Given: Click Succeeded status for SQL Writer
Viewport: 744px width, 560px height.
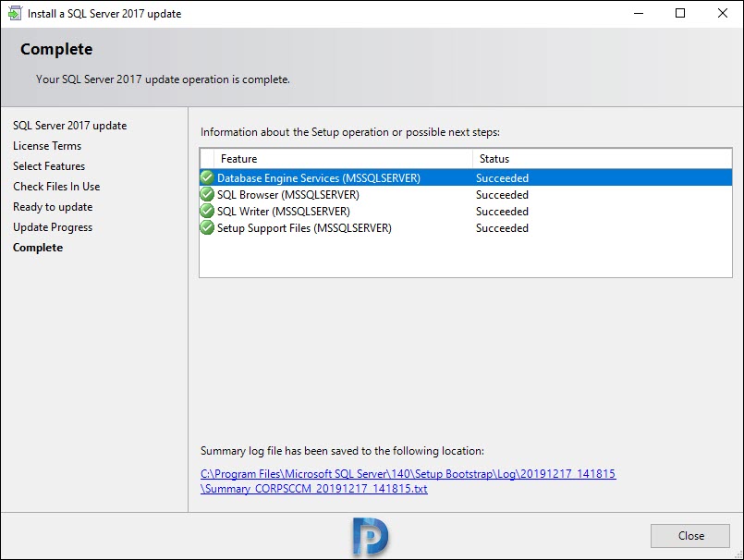Looking at the screenshot, I should point(502,212).
